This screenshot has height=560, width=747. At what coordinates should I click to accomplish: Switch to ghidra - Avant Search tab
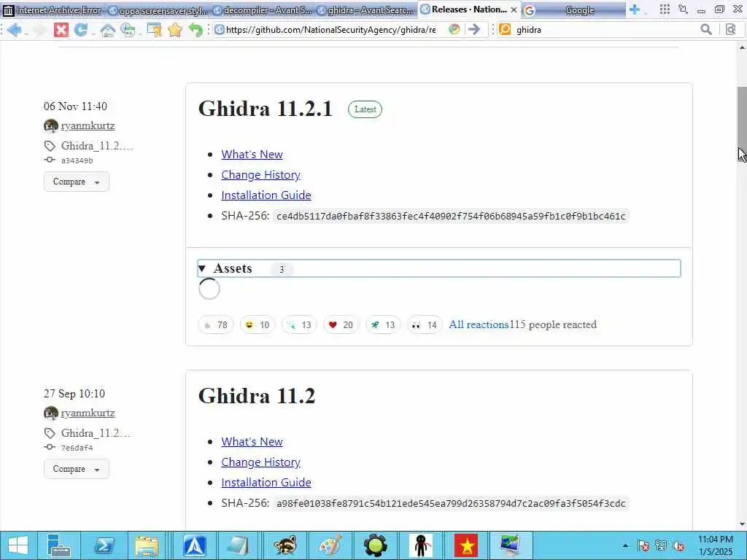coord(366,9)
